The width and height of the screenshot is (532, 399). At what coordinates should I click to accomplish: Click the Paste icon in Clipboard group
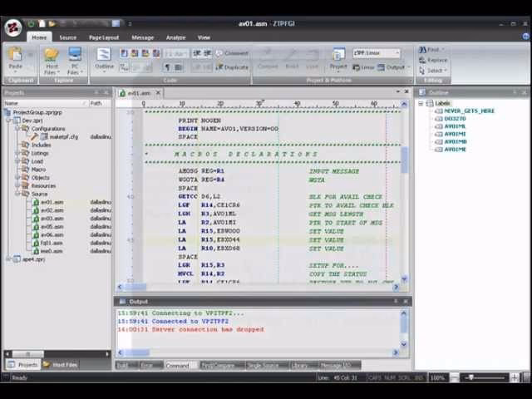pos(15,55)
